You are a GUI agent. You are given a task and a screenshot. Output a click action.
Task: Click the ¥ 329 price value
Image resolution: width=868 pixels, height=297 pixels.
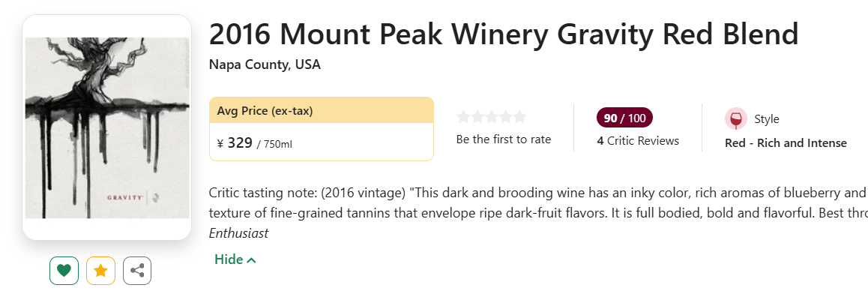click(235, 143)
